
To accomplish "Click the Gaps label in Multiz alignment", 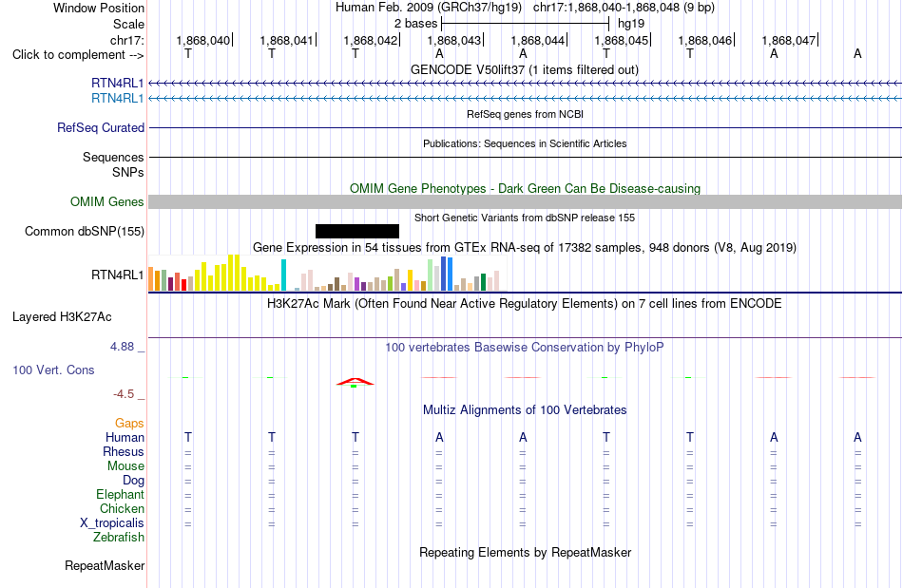I will 129,424.
